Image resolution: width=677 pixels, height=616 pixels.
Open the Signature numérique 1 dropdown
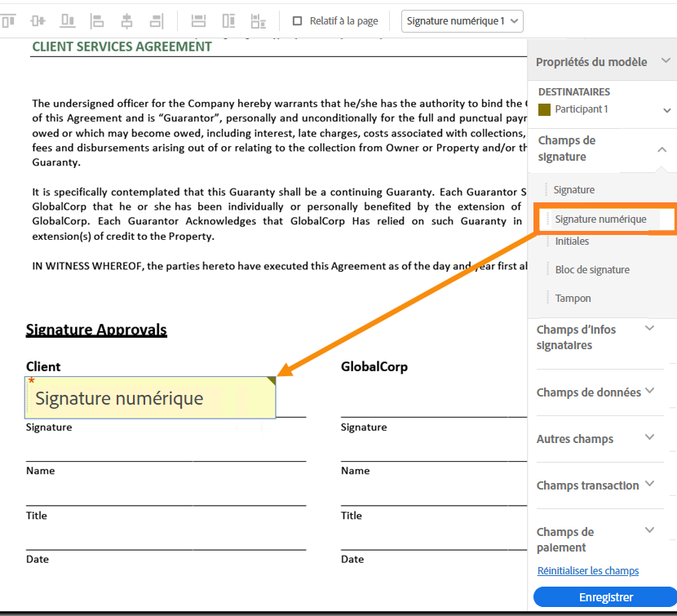tap(462, 21)
